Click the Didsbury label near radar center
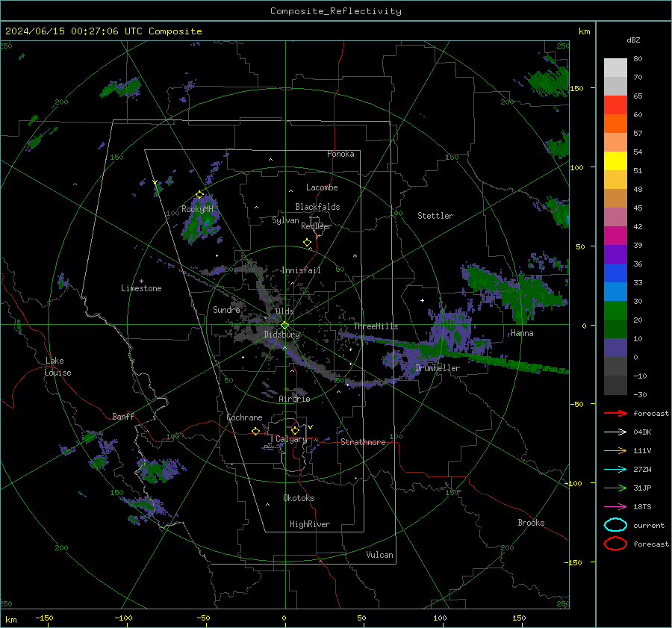The height and width of the screenshot is (628, 672). (281, 335)
